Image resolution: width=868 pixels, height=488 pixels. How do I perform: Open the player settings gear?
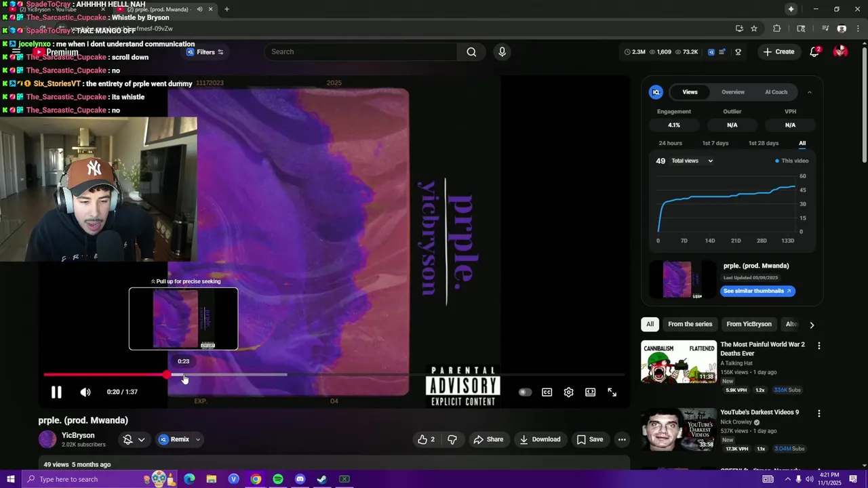pyautogui.click(x=569, y=392)
